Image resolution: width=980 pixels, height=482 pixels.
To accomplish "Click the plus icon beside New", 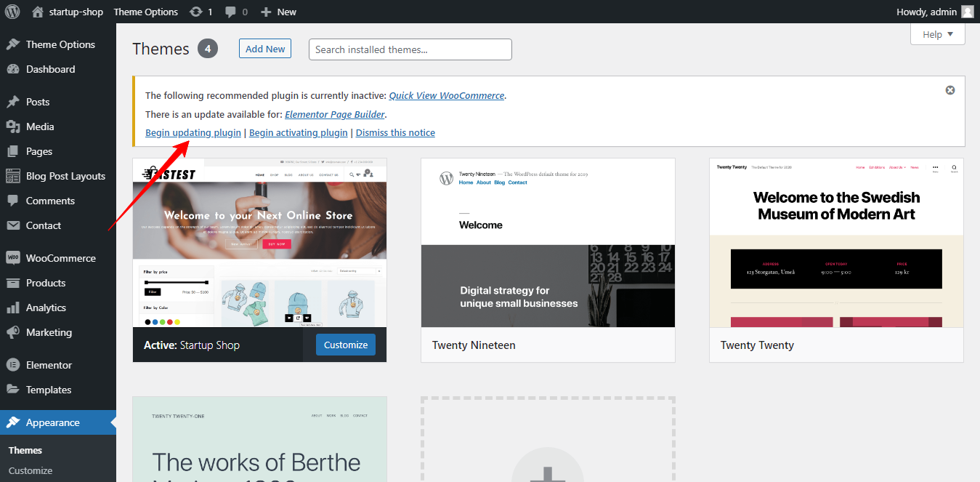I will pyautogui.click(x=266, y=12).
